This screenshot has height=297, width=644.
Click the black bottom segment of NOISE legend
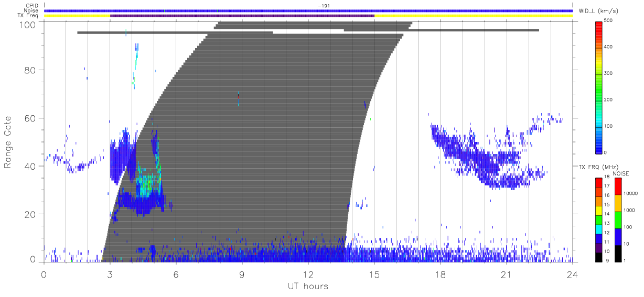pyautogui.click(x=617, y=252)
